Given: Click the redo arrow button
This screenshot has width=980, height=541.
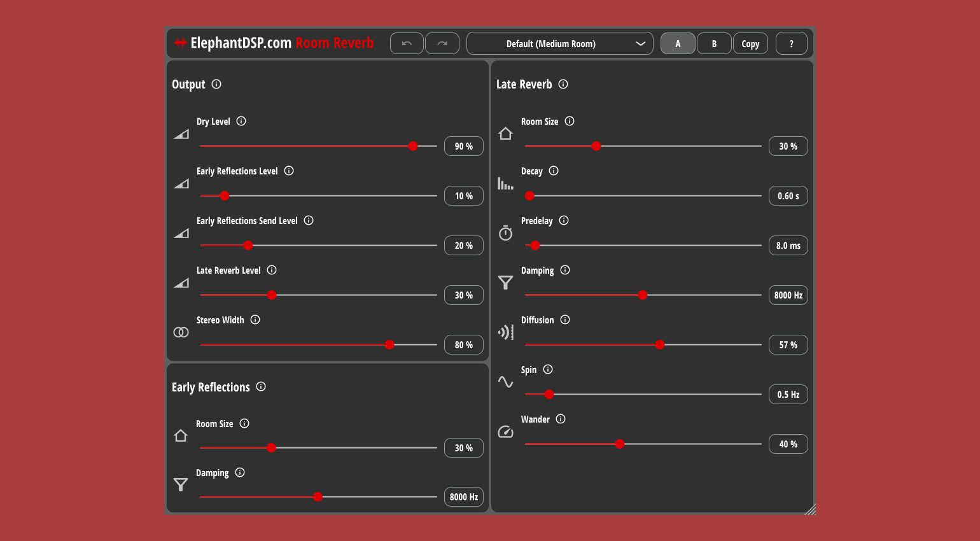Looking at the screenshot, I should click(x=442, y=43).
